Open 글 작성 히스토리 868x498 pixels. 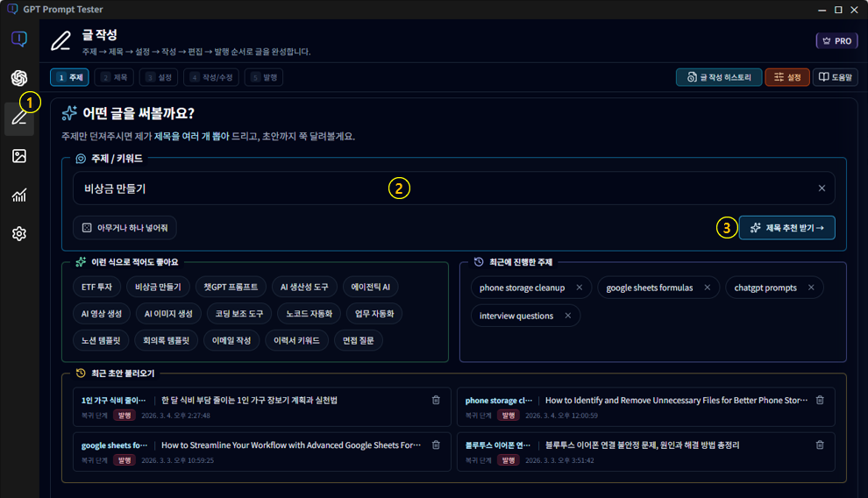pyautogui.click(x=719, y=77)
